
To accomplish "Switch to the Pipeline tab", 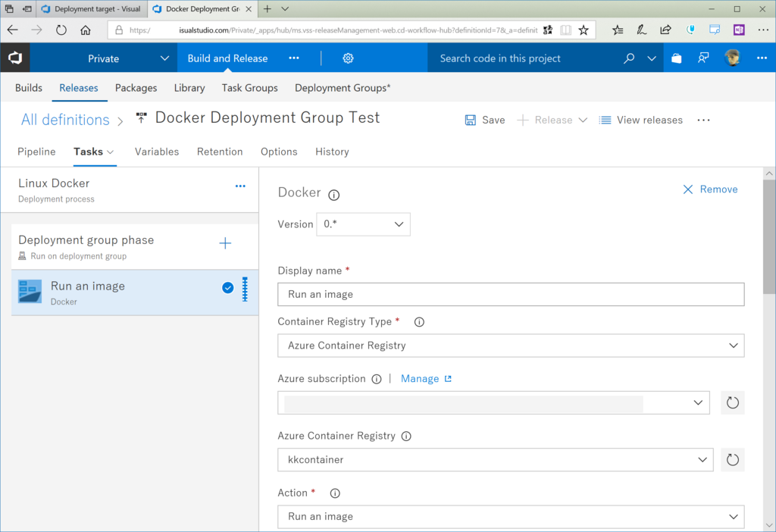I will click(36, 152).
